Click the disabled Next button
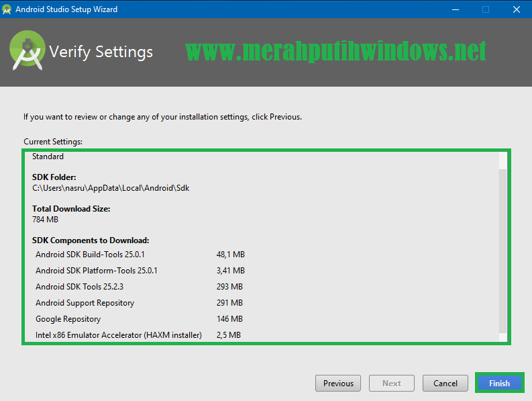This screenshot has width=532, height=401. point(392,383)
